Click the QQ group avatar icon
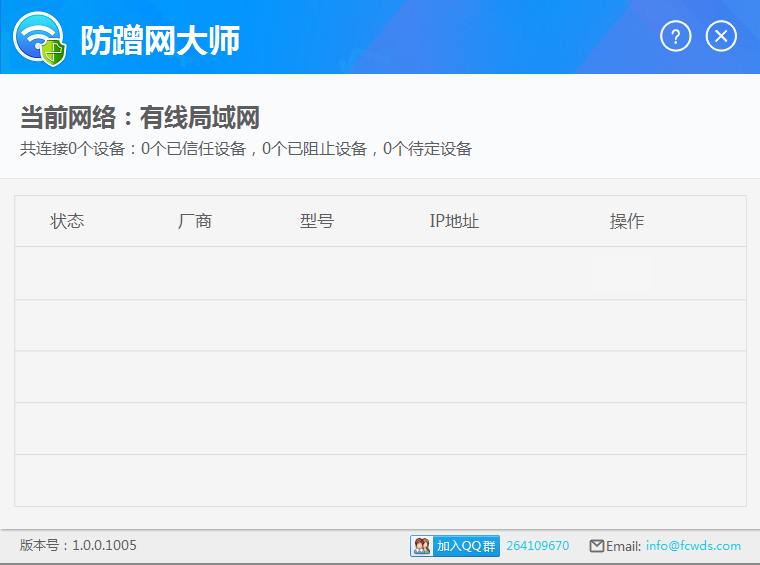 pos(422,546)
